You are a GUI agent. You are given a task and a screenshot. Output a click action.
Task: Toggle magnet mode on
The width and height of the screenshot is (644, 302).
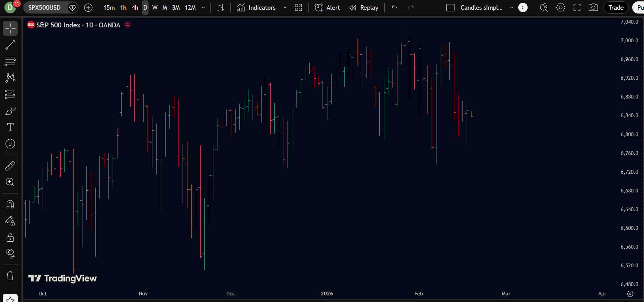click(10, 204)
